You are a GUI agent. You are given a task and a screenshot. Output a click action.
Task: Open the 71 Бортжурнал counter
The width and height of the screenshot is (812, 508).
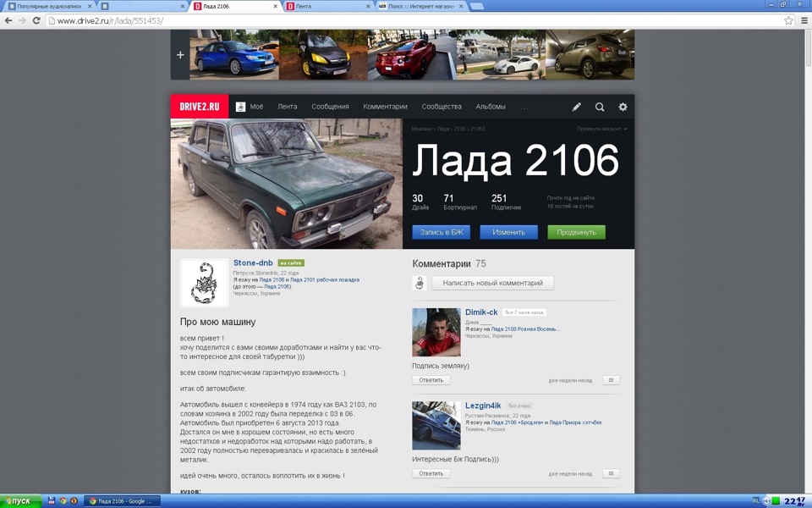click(460, 202)
